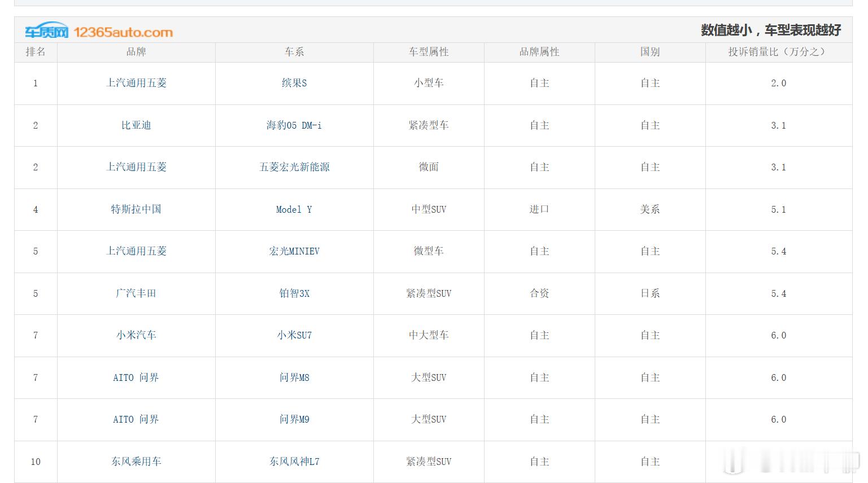Screen dimensions: 868x483
Task: Open the 问界M9 car series link
Action: [294, 419]
